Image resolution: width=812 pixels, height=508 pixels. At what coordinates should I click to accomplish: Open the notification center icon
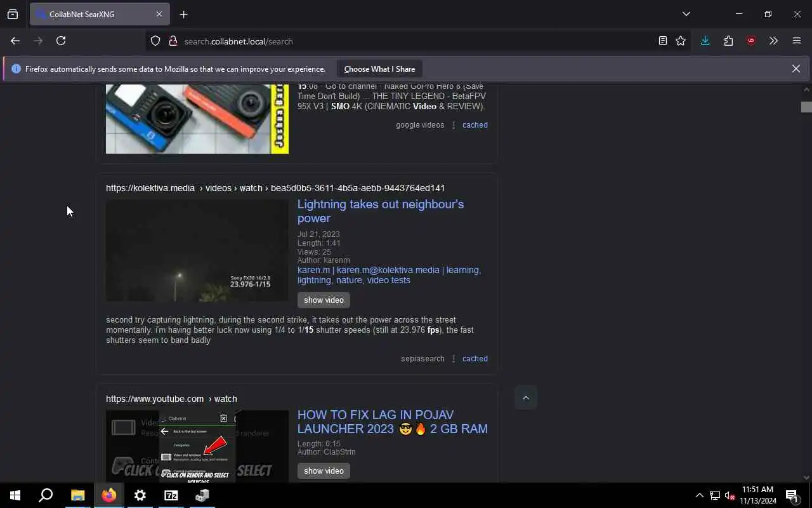tap(792, 495)
